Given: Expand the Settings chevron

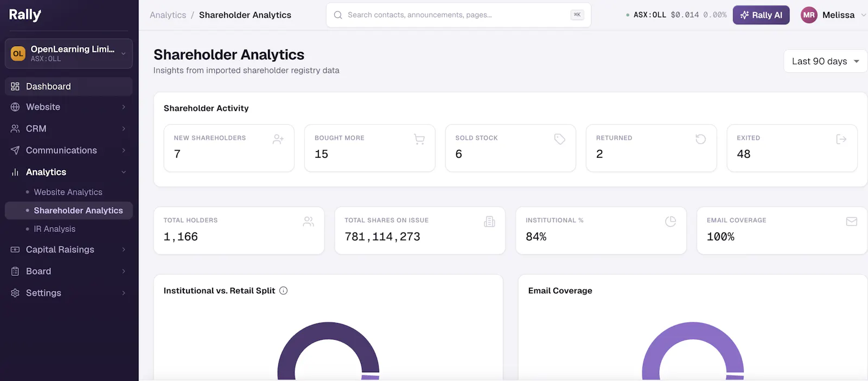Looking at the screenshot, I should (x=124, y=293).
